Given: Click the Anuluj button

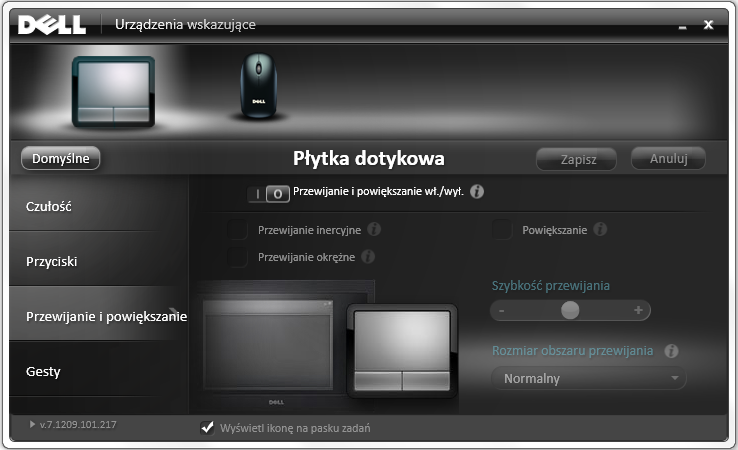Looking at the screenshot, I should pos(668,159).
